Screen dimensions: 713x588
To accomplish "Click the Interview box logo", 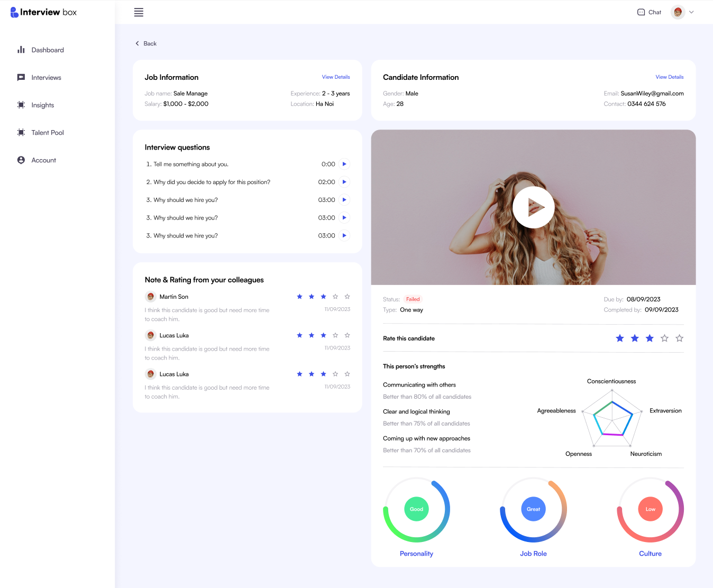I will (x=43, y=12).
